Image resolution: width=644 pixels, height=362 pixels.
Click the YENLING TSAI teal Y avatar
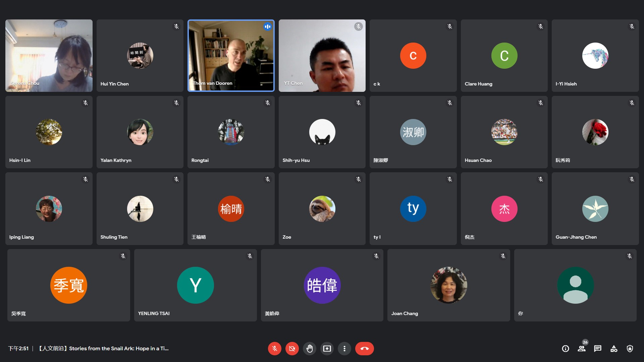(x=196, y=285)
